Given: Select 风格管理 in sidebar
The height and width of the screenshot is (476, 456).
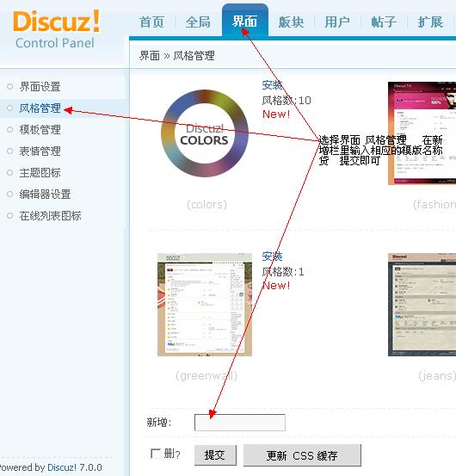Looking at the screenshot, I should (x=40, y=108).
